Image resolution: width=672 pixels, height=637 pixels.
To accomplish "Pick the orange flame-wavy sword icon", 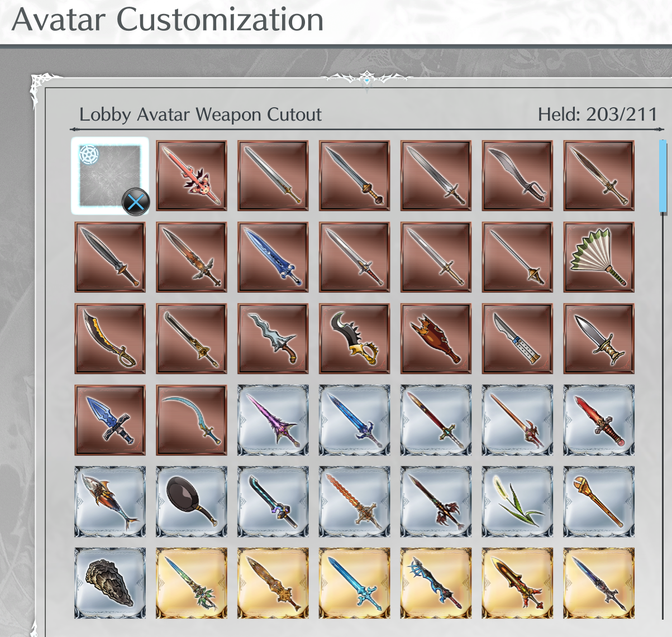I will pyautogui.click(x=355, y=502).
